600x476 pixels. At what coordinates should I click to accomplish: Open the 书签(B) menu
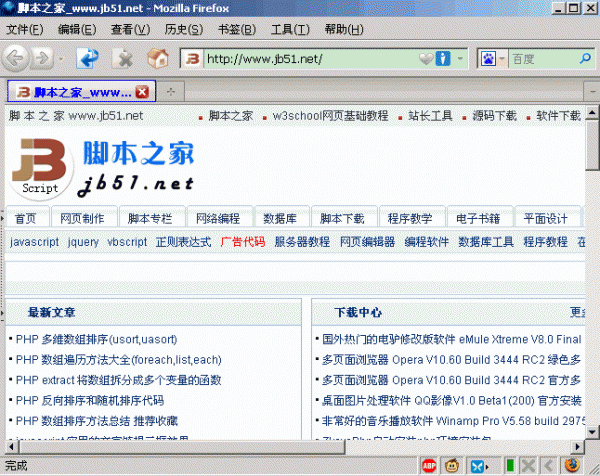[x=237, y=29]
